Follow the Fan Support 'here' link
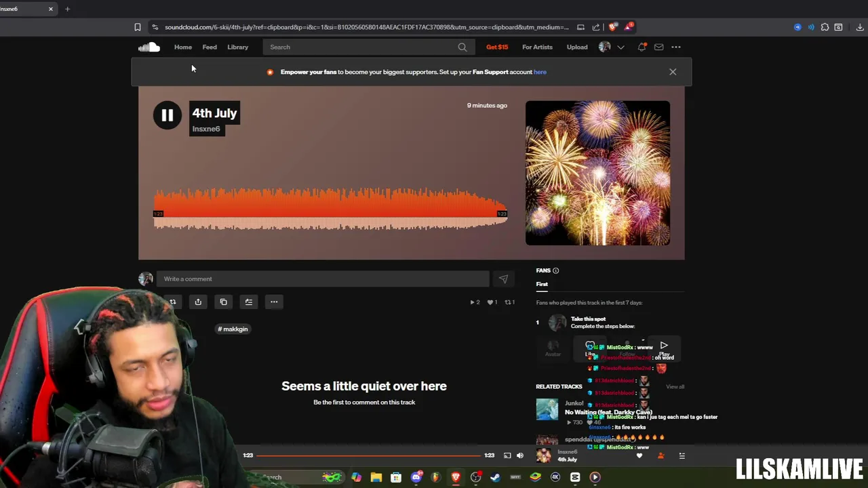868x488 pixels. pyautogui.click(x=540, y=72)
